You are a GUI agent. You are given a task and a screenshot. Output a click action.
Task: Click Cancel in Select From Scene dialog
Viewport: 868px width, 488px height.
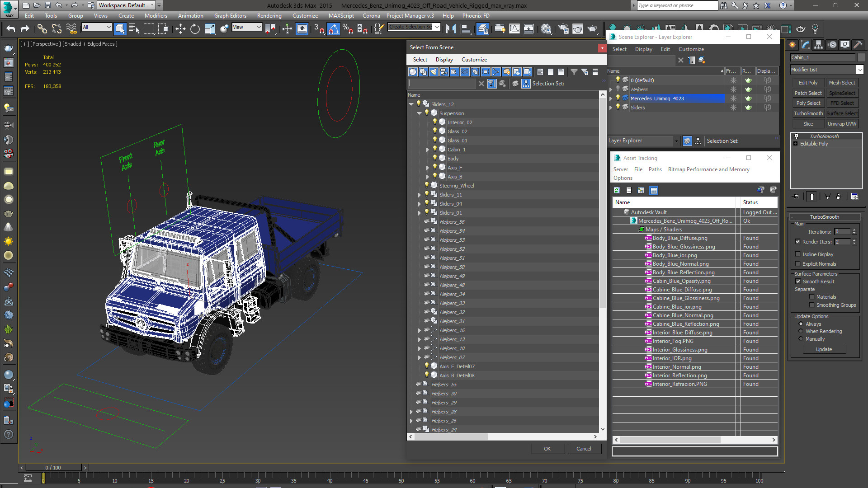pos(584,449)
